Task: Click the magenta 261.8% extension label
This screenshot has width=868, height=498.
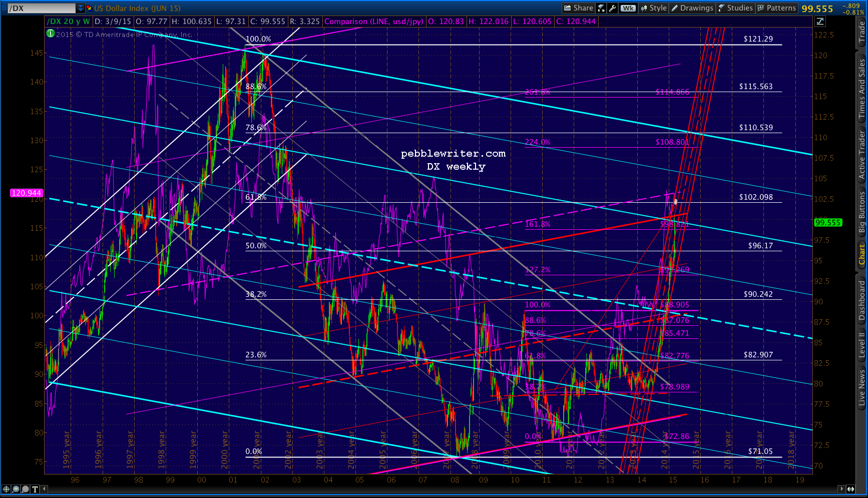Action: 538,92
